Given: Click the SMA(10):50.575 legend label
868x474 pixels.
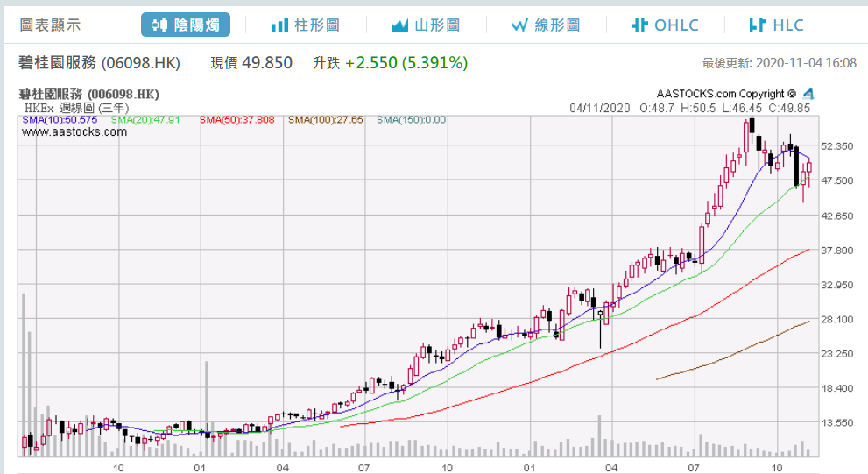Looking at the screenshot, I should (x=60, y=120).
